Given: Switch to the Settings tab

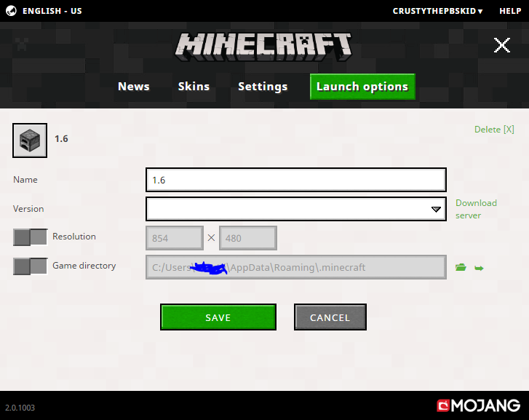Looking at the screenshot, I should tap(263, 87).
